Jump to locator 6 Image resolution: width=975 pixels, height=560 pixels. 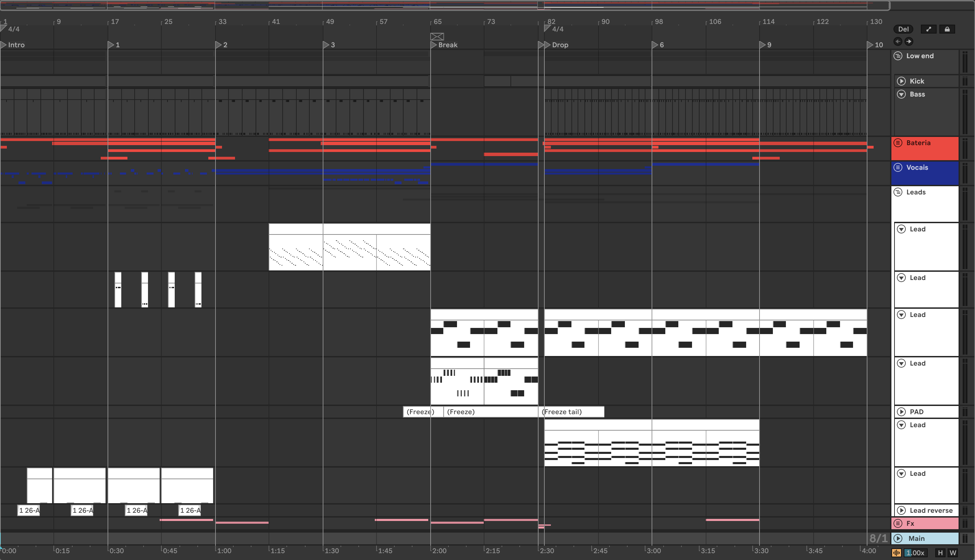click(x=655, y=45)
